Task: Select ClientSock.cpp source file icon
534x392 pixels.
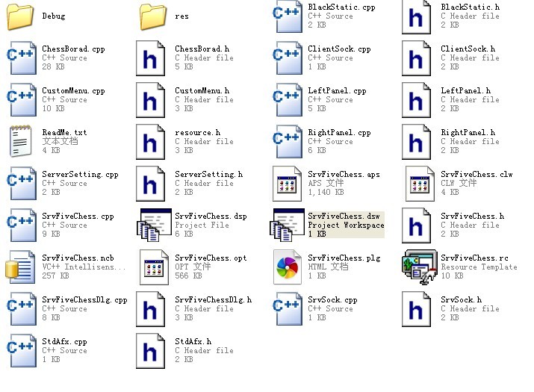Action: coord(288,58)
